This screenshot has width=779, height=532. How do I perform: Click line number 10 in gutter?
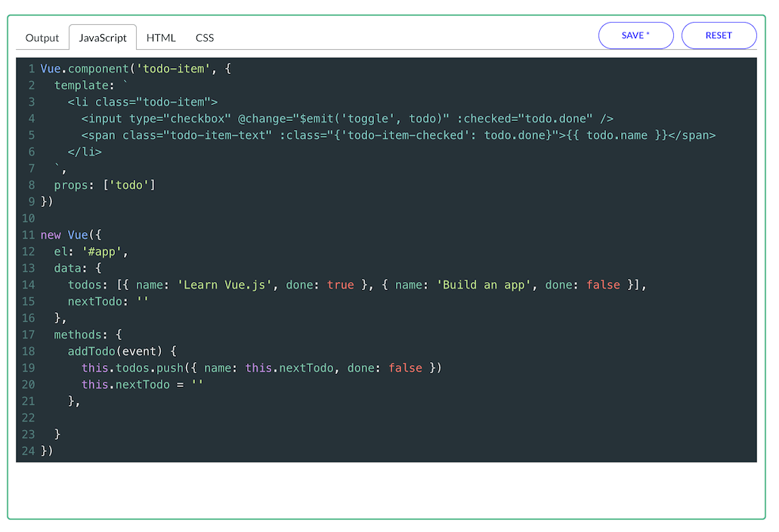coord(29,218)
